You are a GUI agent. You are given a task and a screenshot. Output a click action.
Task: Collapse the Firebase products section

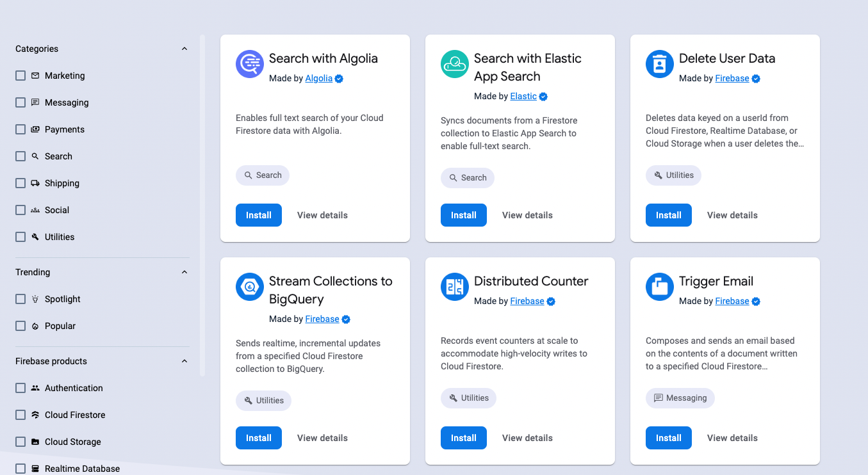tap(184, 361)
